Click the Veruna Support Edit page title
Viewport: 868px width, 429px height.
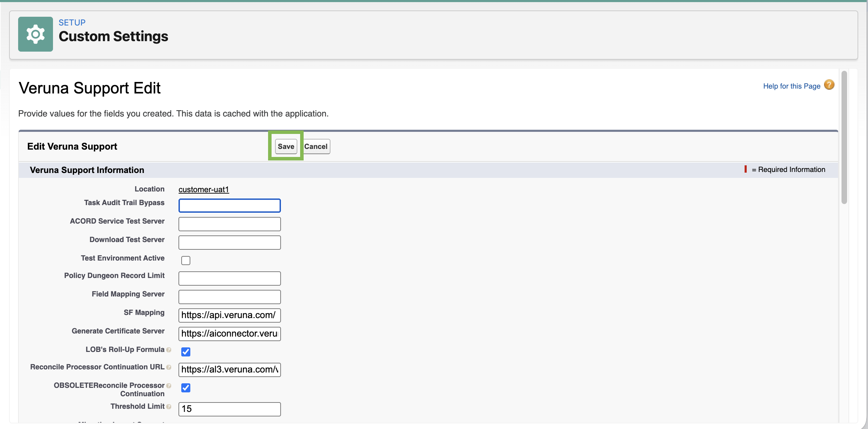[x=90, y=88]
